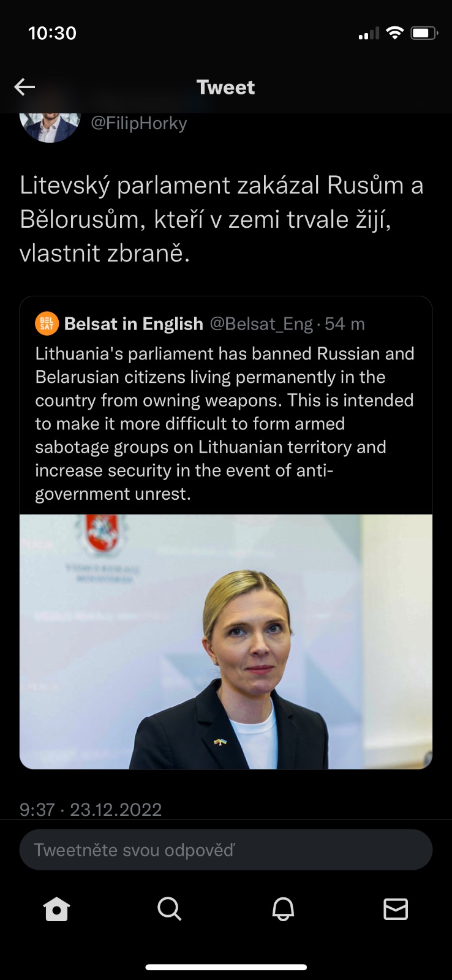Image resolution: width=452 pixels, height=980 pixels.
Task: Tap the home indicator bar
Action: click(x=226, y=967)
